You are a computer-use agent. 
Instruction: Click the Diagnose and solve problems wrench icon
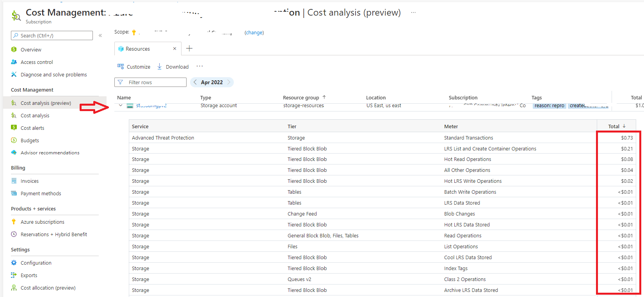[x=14, y=74]
